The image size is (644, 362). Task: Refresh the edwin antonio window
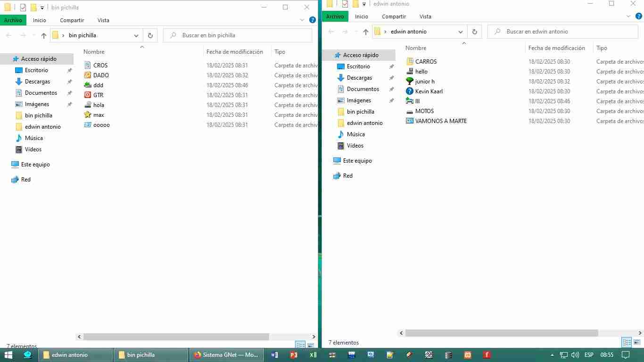coord(475,32)
